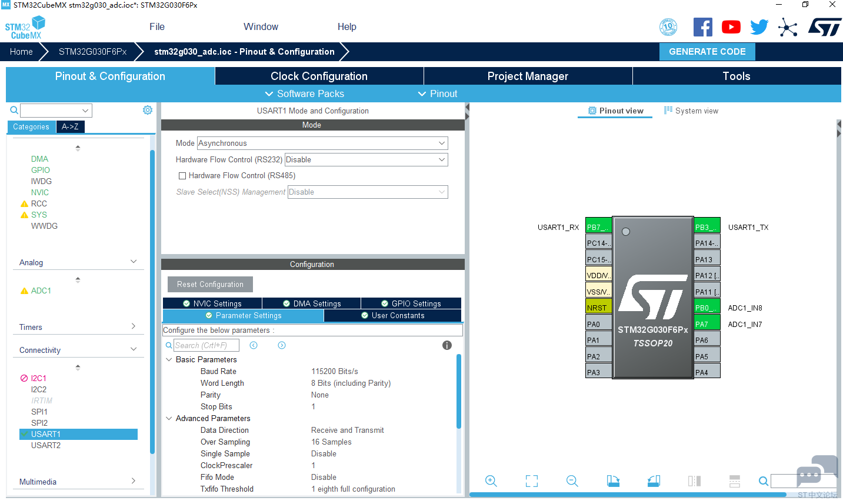Fit the chip to the view using the best-fit icon

coord(532,481)
